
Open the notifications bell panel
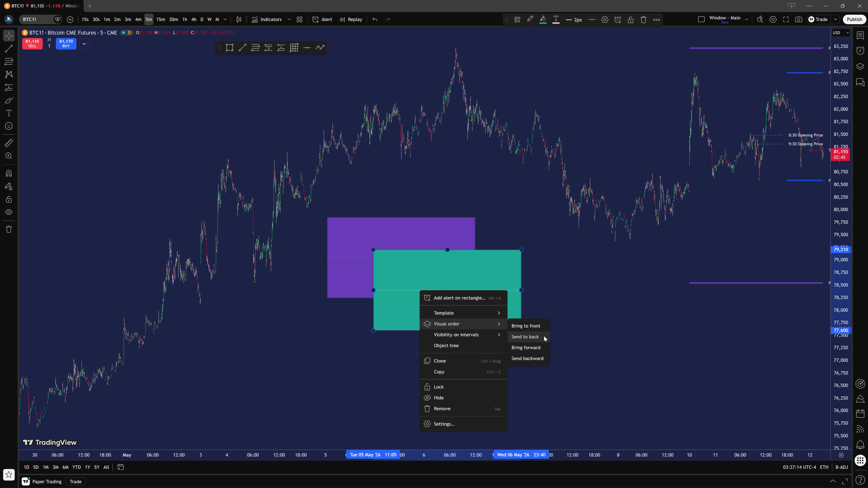pyautogui.click(x=860, y=445)
